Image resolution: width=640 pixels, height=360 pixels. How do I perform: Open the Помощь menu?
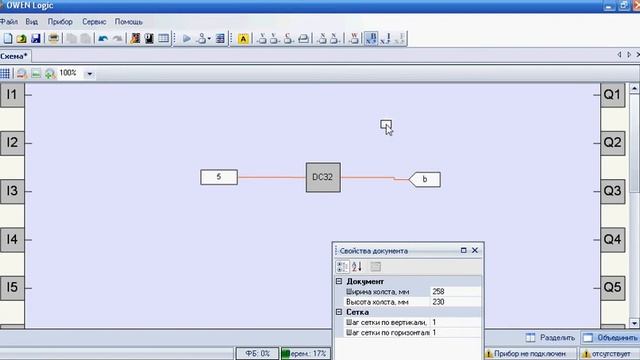point(129,22)
